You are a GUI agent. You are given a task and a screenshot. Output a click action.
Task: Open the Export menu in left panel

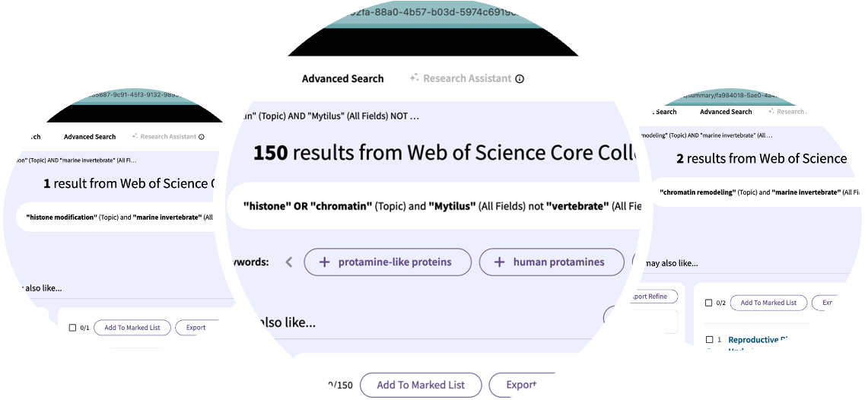click(196, 328)
